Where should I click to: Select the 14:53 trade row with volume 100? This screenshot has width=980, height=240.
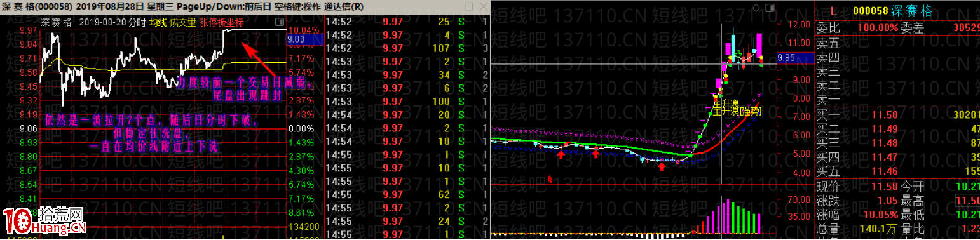(x=407, y=102)
